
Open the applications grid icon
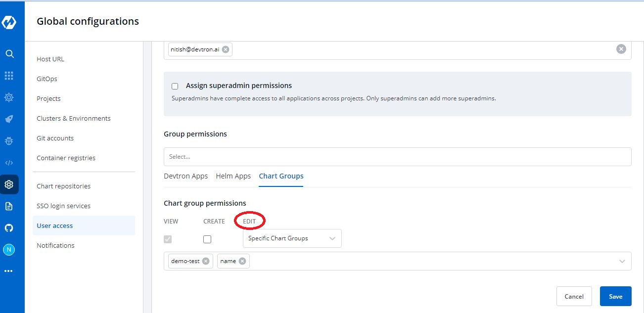[x=9, y=76]
